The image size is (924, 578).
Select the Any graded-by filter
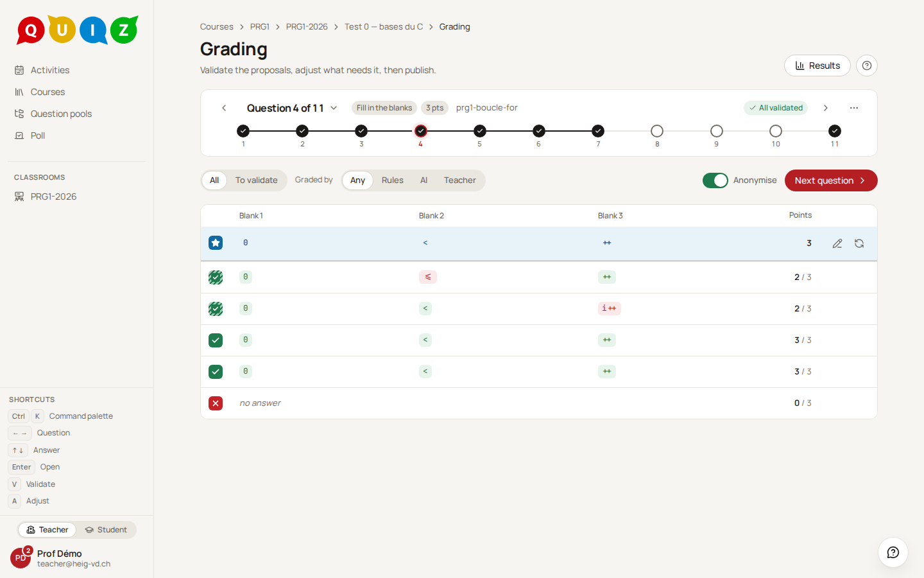point(358,180)
